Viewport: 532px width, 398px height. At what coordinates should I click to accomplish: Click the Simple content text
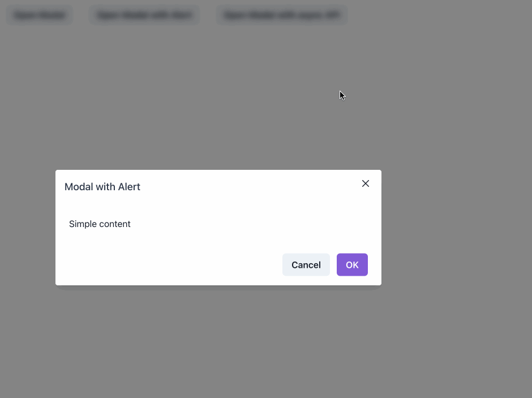(100, 224)
